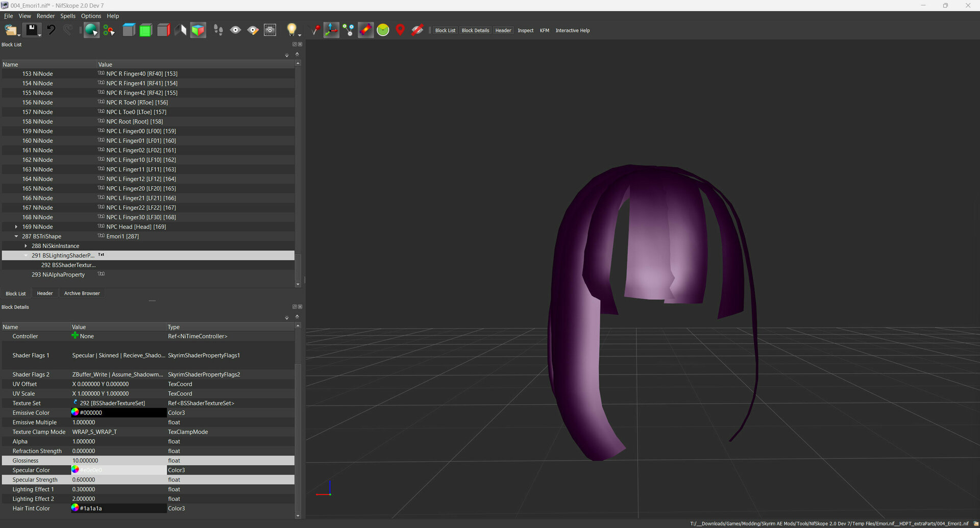980x528 pixels.
Task: Click Txt icon beside Emori1 [287]
Action: [101, 236]
